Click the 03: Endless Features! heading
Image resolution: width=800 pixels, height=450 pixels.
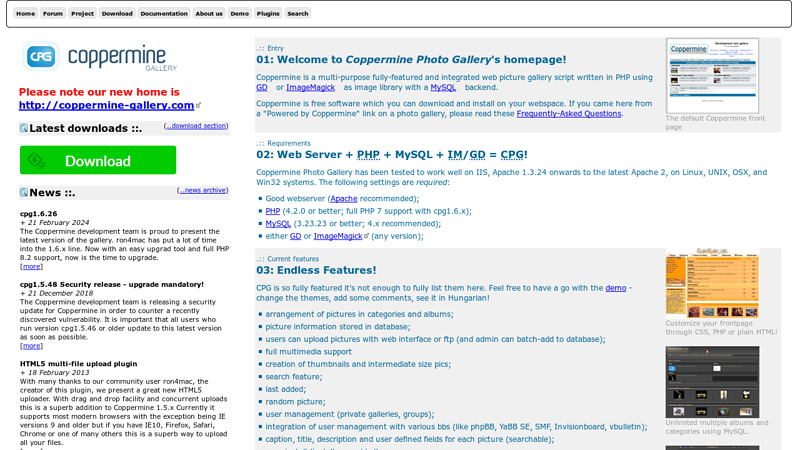pyautogui.click(x=316, y=270)
